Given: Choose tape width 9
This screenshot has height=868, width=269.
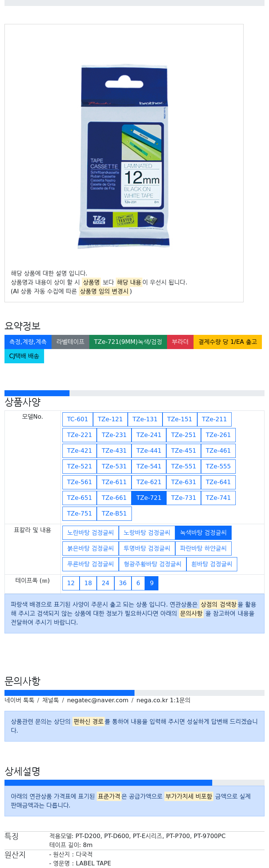Looking at the screenshot, I should coord(152,583).
